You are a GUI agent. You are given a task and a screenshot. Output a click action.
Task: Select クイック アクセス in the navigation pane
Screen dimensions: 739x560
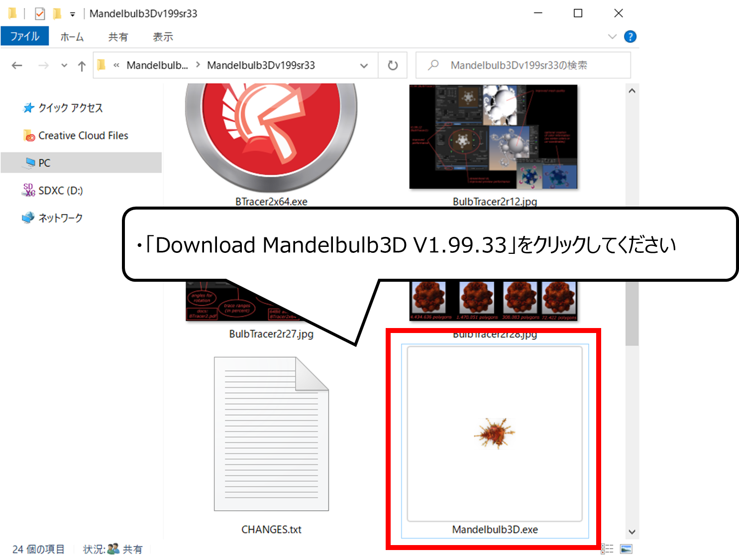[x=63, y=108]
